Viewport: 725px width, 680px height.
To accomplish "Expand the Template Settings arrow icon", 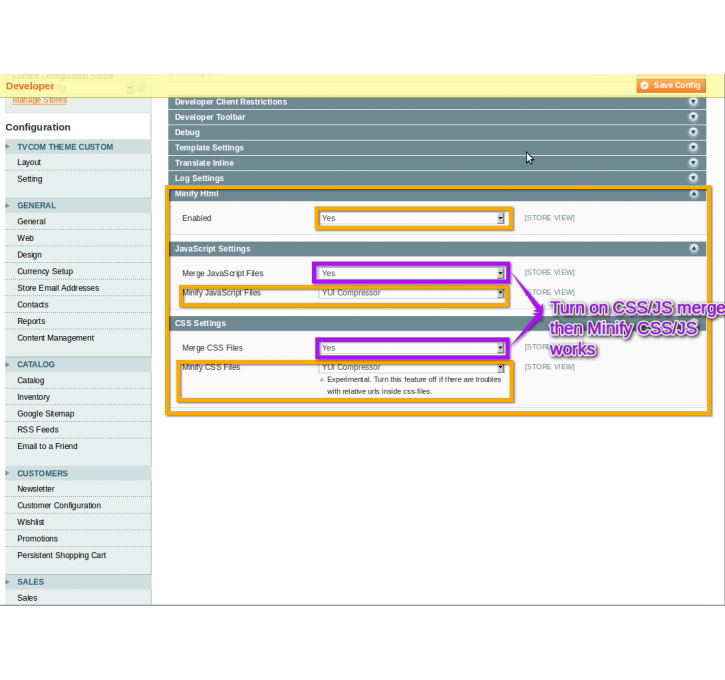I will coord(693,148).
